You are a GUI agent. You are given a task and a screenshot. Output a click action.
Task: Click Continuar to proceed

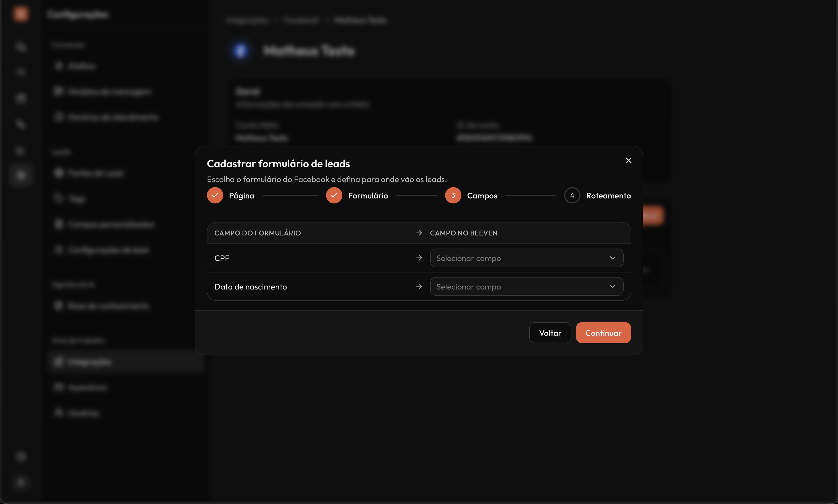603,333
